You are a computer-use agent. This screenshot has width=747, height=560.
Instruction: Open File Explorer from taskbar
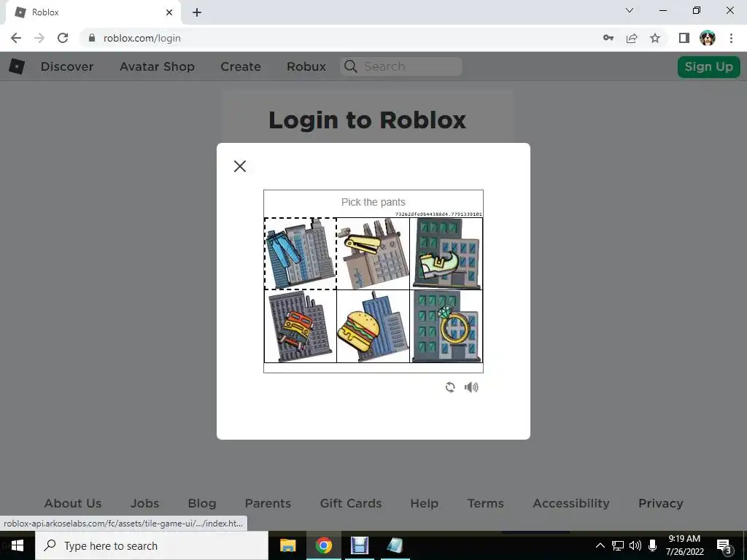[x=287, y=545]
